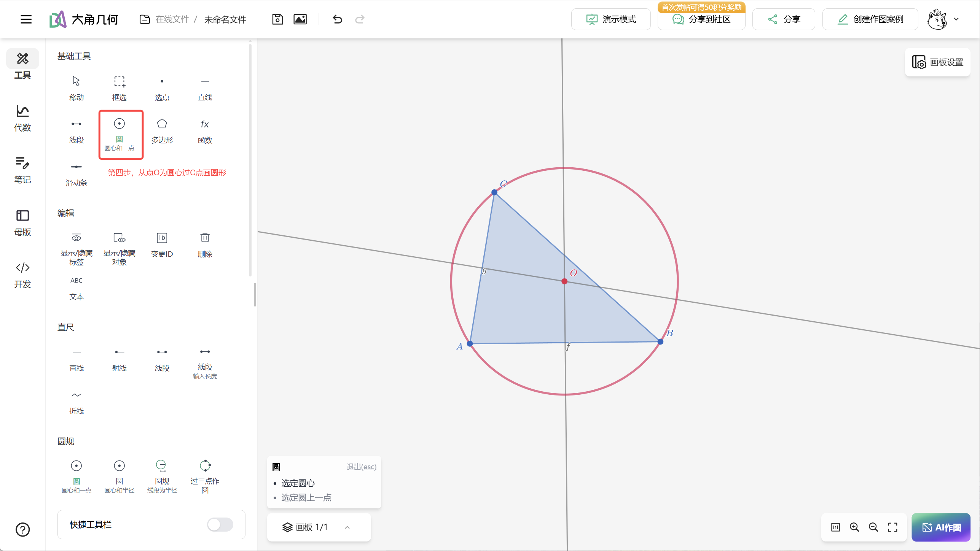Click the 演示模式 presentation mode button
Screen dimensions: 980x551
tap(611, 19)
